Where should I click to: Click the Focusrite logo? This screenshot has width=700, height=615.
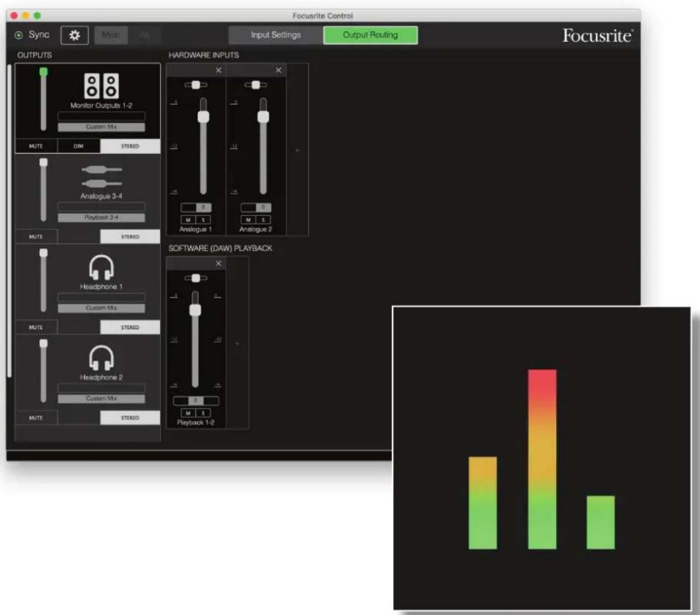(597, 35)
